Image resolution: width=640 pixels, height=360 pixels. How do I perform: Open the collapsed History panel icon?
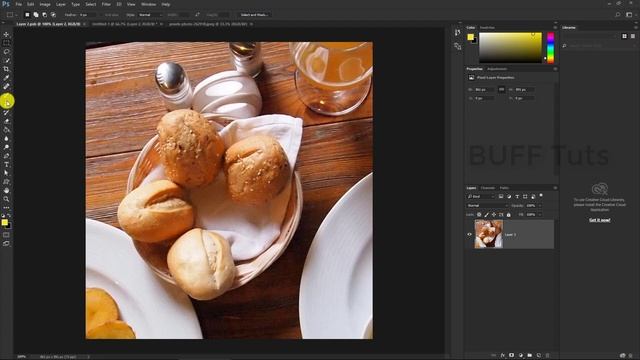[458, 33]
